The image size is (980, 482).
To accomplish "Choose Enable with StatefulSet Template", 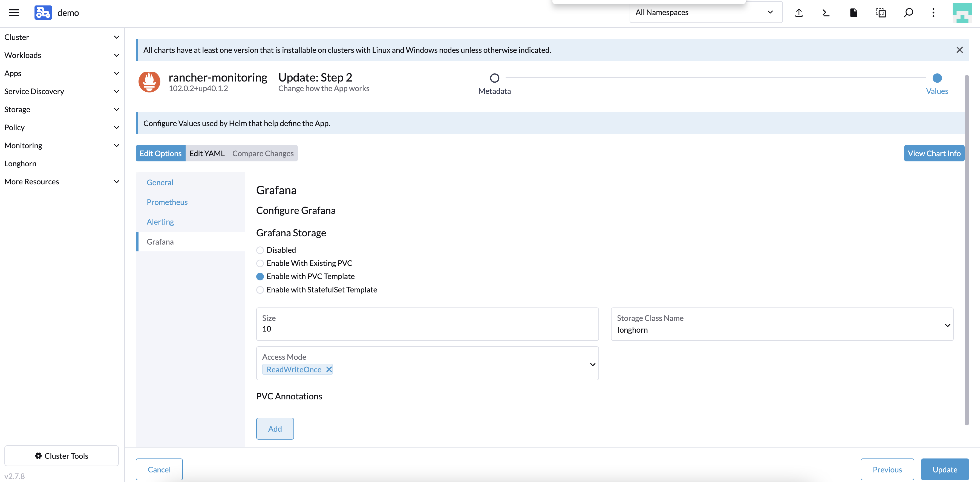I will 260,290.
